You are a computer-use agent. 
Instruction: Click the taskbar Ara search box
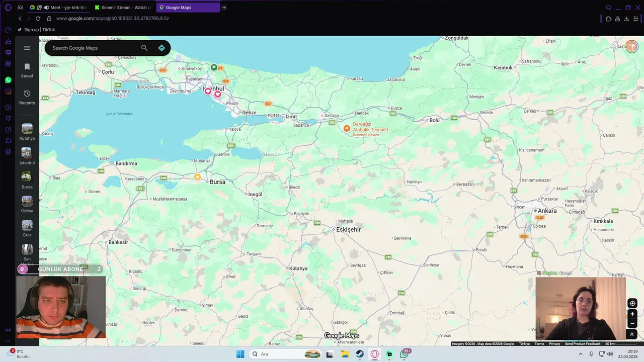[x=285, y=354]
